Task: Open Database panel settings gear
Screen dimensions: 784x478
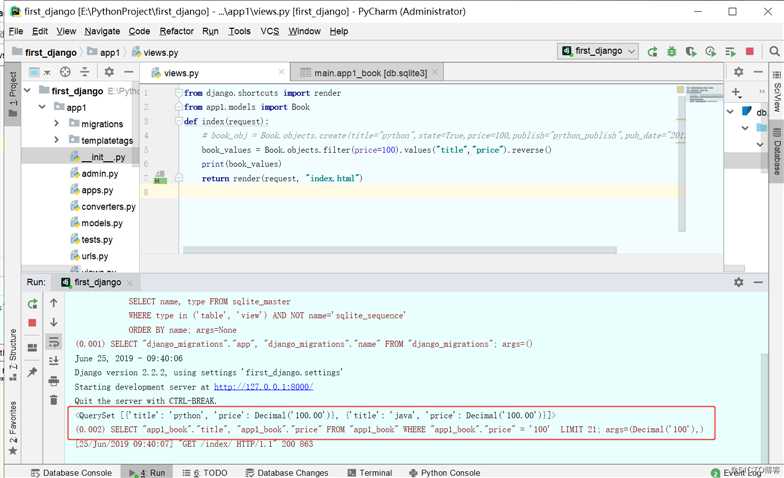Action: pyautogui.click(x=738, y=72)
